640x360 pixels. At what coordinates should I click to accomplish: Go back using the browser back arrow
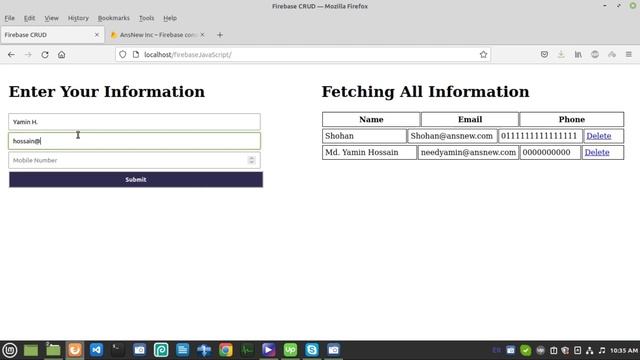point(11,55)
